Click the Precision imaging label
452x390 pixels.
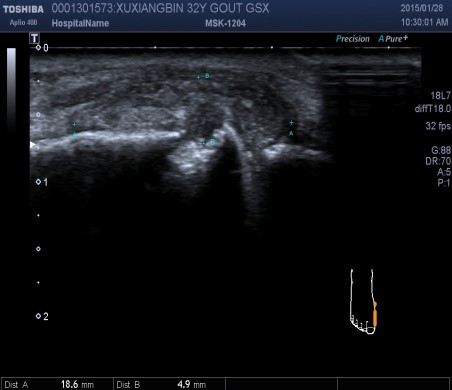[353, 39]
